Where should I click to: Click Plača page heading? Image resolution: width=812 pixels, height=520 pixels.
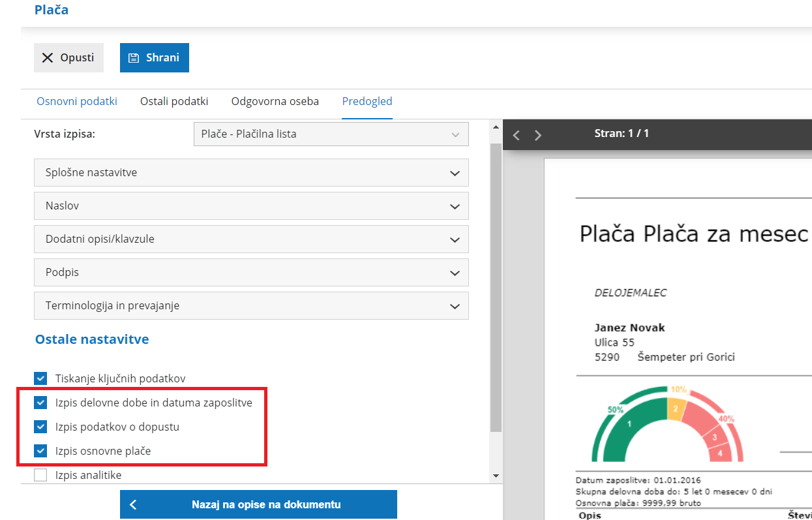point(52,10)
